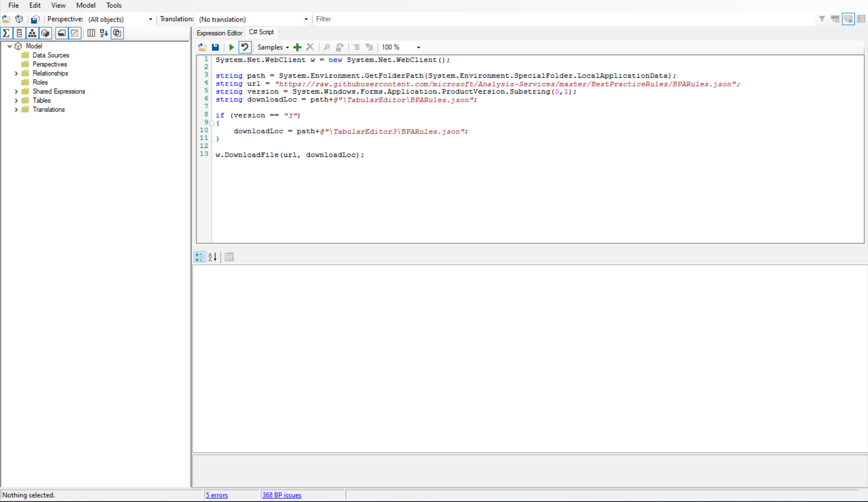Toggle showing hidden objects
Viewport: 868px width, 502px height.
[x=75, y=33]
